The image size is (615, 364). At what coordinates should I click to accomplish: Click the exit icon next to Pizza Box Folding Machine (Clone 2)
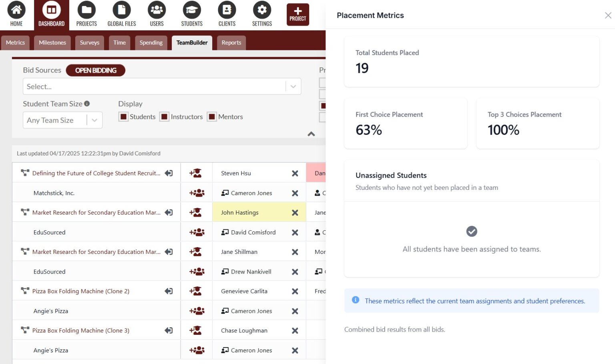[x=169, y=291]
